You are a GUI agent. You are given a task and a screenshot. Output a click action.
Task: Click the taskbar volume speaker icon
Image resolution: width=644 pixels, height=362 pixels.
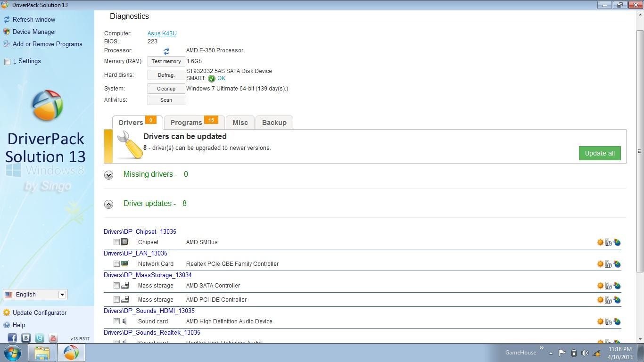tap(585, 353)
